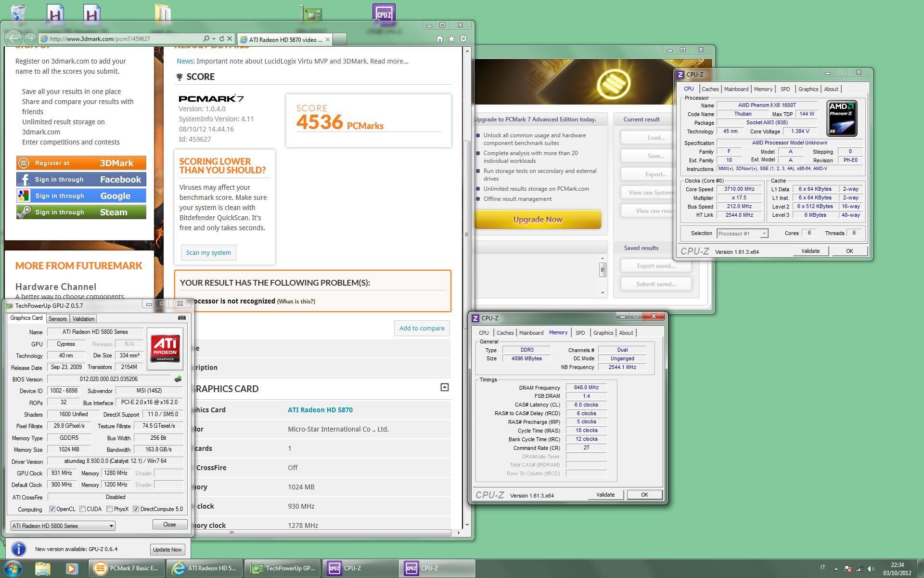The height and width of the screenshot is (578, 924).
Task: Close the ATI Radeon HD 5870 browser tab
Action: [x=327, y=39]
